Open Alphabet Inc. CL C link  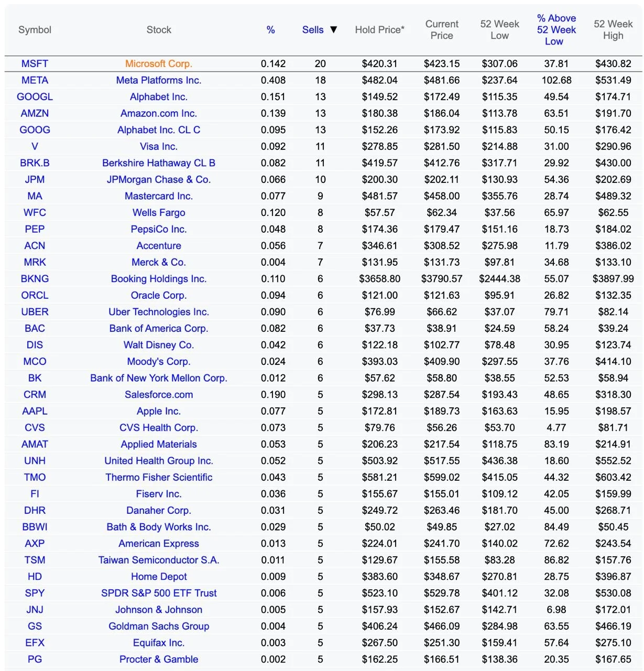159,129
